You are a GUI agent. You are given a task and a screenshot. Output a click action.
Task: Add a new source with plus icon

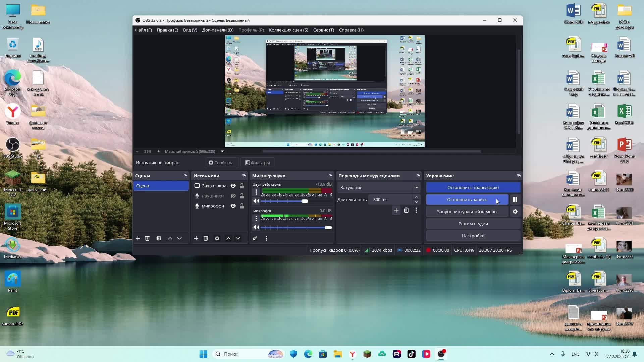(196, 238)
